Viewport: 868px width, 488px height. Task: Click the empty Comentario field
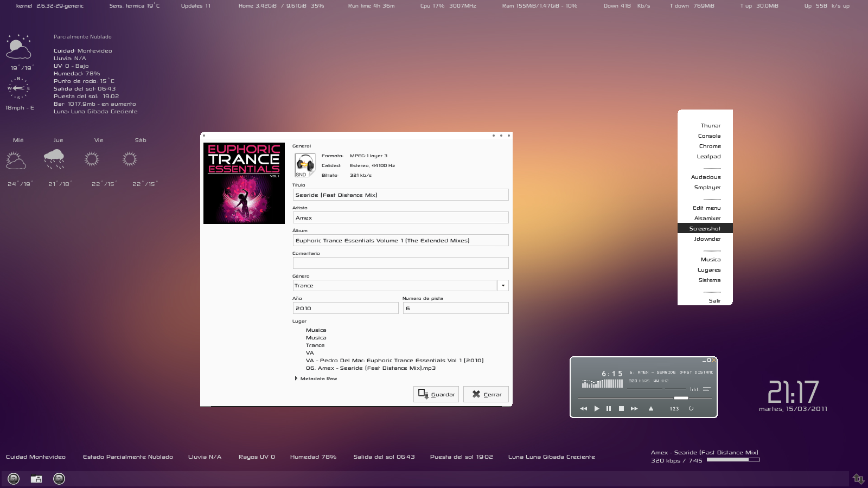coord(400,263)
